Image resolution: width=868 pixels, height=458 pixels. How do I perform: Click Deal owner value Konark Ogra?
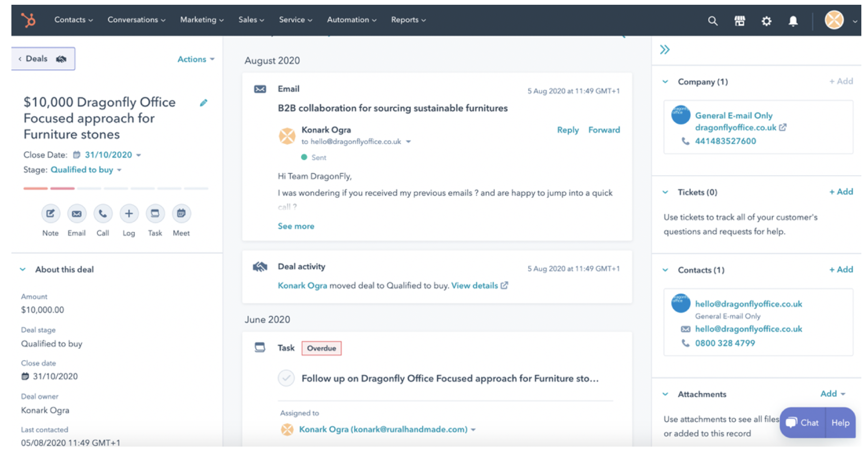[x=45, y=410]
